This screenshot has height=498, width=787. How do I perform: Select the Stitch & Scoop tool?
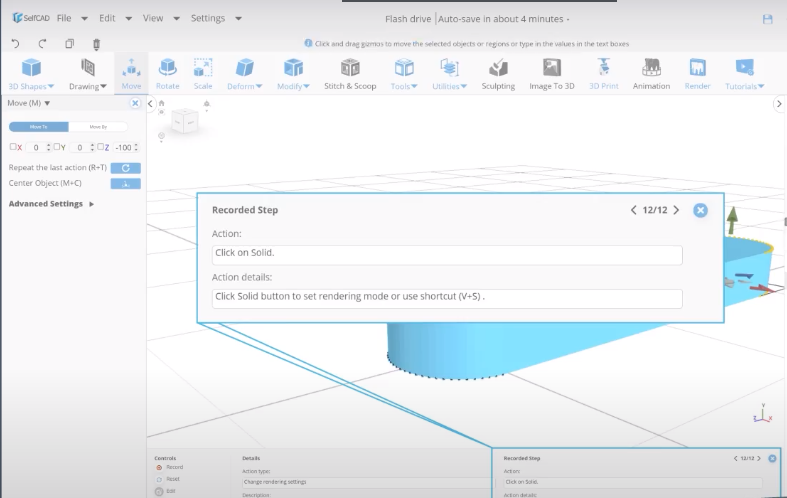point(350,74)
